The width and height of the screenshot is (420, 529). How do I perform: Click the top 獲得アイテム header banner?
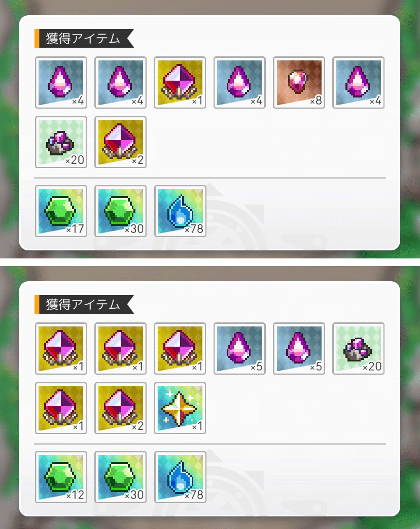84,39
